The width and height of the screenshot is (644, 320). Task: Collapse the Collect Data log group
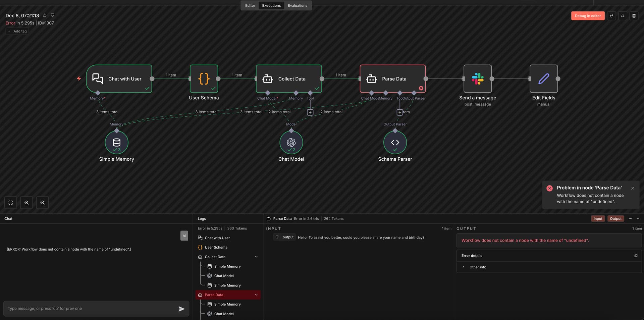pos(256,257)
